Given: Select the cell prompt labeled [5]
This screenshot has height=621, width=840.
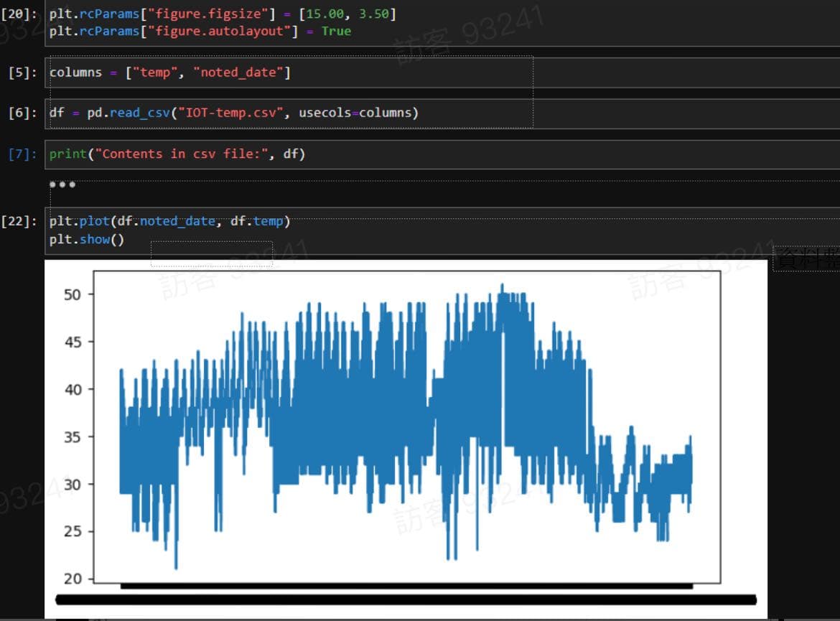Looking at the screenshot, I should [x=23, y=73].
